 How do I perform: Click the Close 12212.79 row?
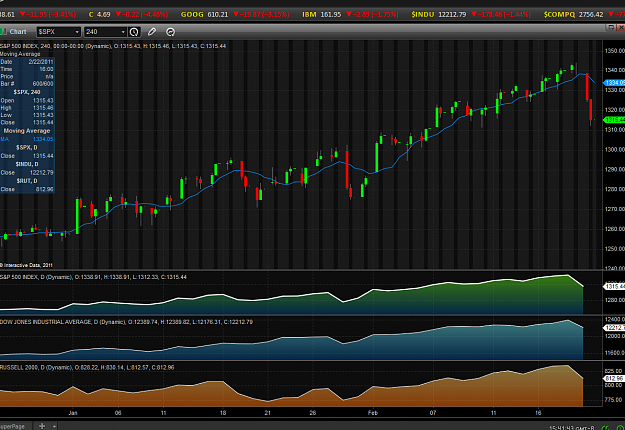coord(27,173)
